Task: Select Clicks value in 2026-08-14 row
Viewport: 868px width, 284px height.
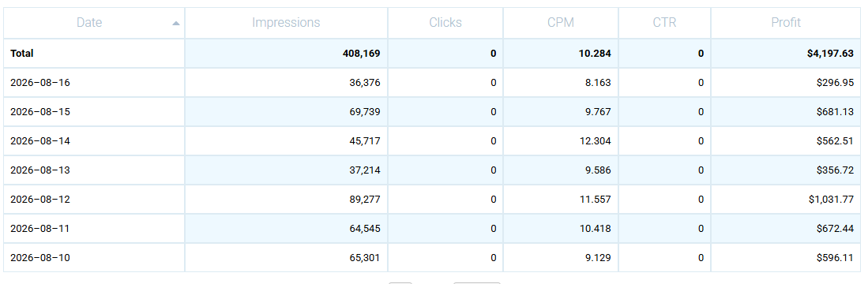Action: point(493,141)
